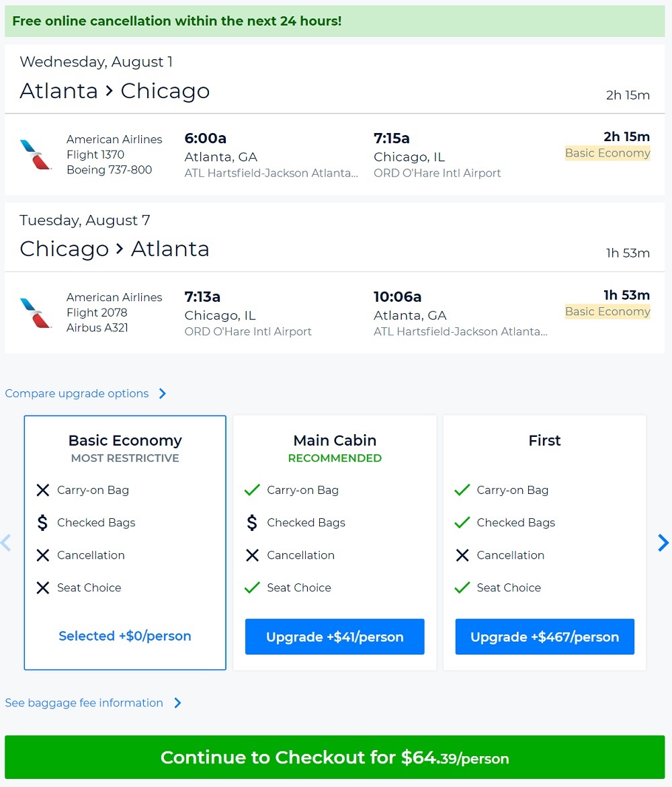Click the dollar icon beside Main Cabin Checked Bags

[252, 523]
